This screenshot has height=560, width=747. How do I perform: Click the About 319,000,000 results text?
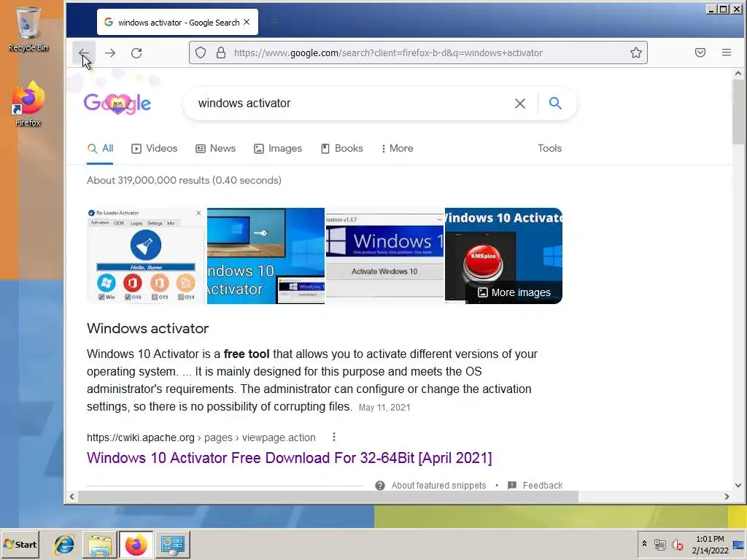(184, 181)
